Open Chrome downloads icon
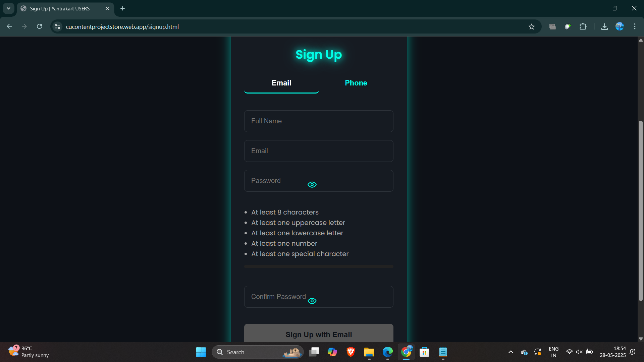644x362 pixels. (x=604, y=27)
